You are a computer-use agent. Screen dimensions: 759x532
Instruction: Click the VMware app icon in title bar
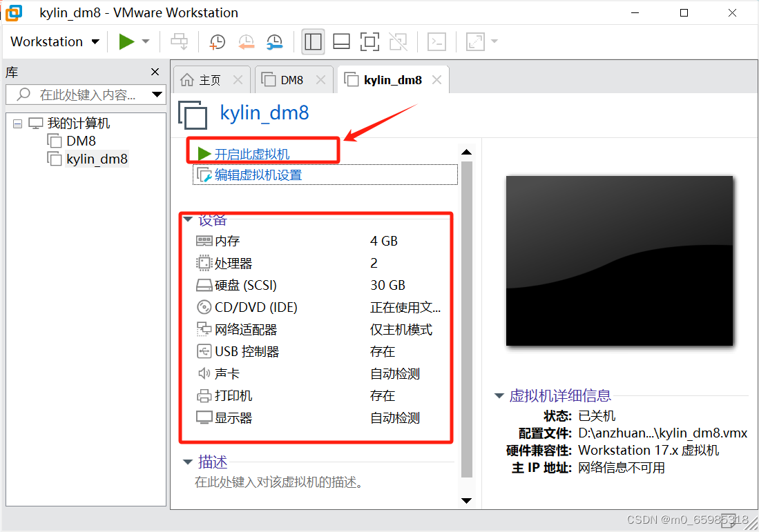click(14, 12)
